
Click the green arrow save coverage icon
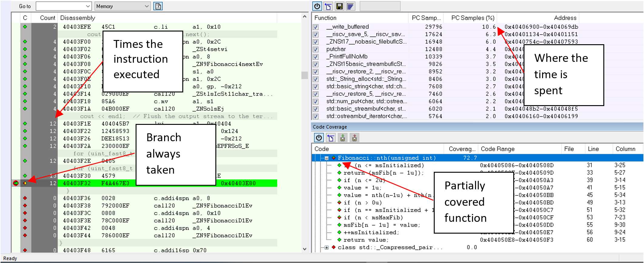(x=342, y=138)
